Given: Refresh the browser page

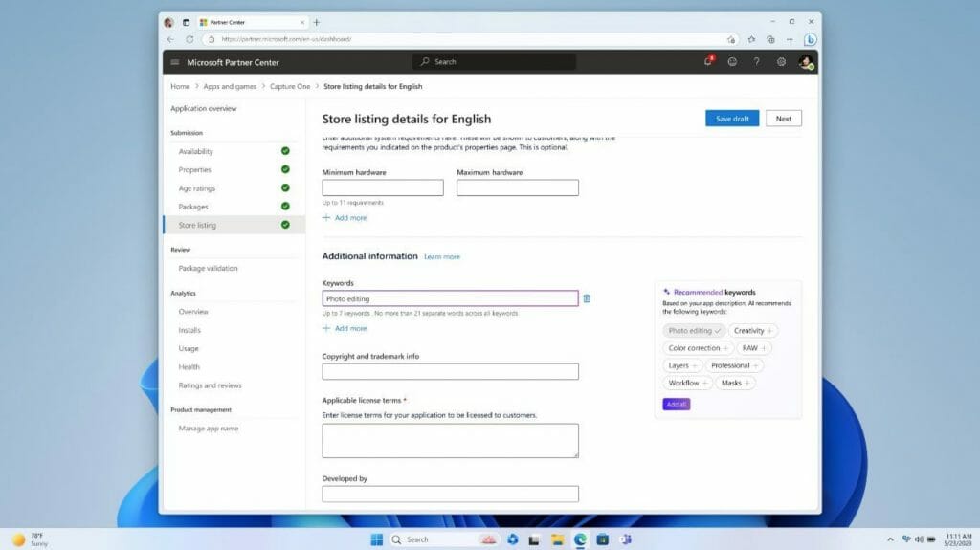Looking at the screenshot, I should pos(189,39).
